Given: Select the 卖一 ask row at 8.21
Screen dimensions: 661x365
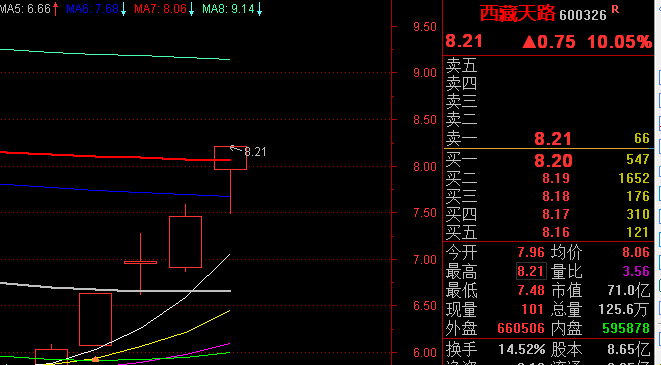Looking at the screenshot, I should click(548, 139).
